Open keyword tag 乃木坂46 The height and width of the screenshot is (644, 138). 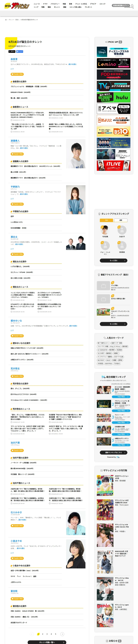[117, 364]
